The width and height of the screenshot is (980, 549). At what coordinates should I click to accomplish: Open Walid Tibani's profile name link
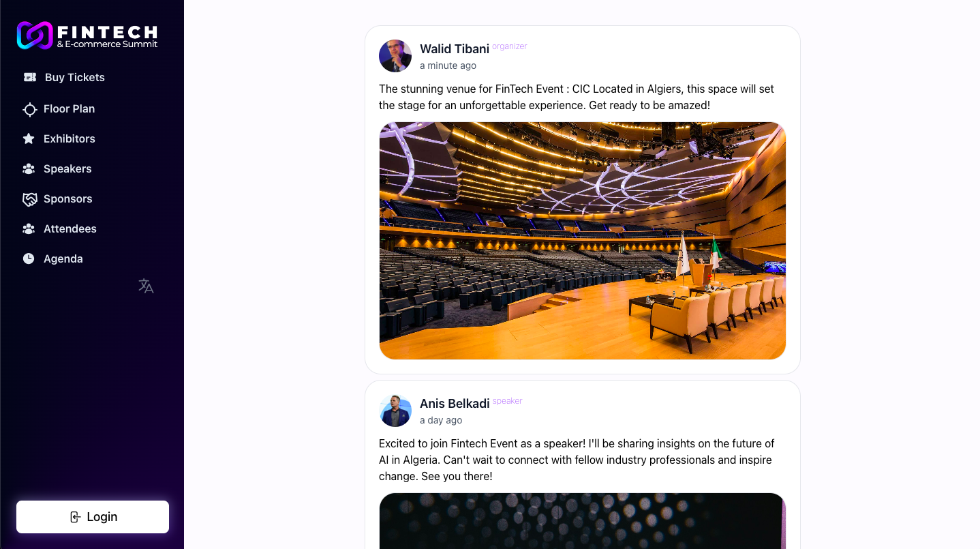coord(455,49)
